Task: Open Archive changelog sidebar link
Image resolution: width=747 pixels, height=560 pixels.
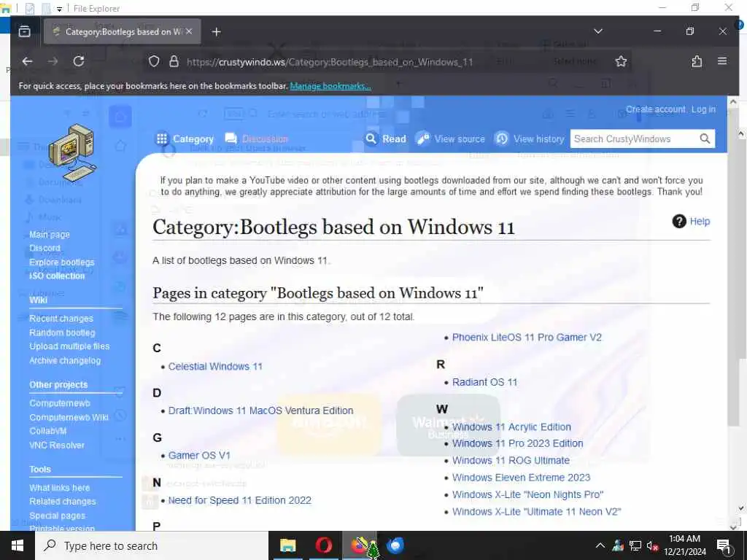Action: point(65,360)
